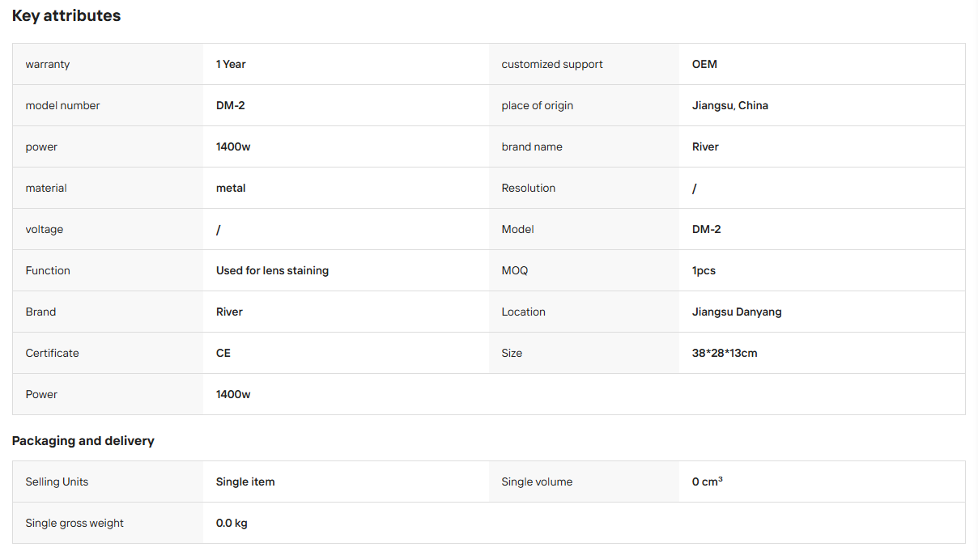Select the Single volume value 0 cm³
Image resolution: width=978 pixels, height=560 pixels.
[x=708, y=482]
